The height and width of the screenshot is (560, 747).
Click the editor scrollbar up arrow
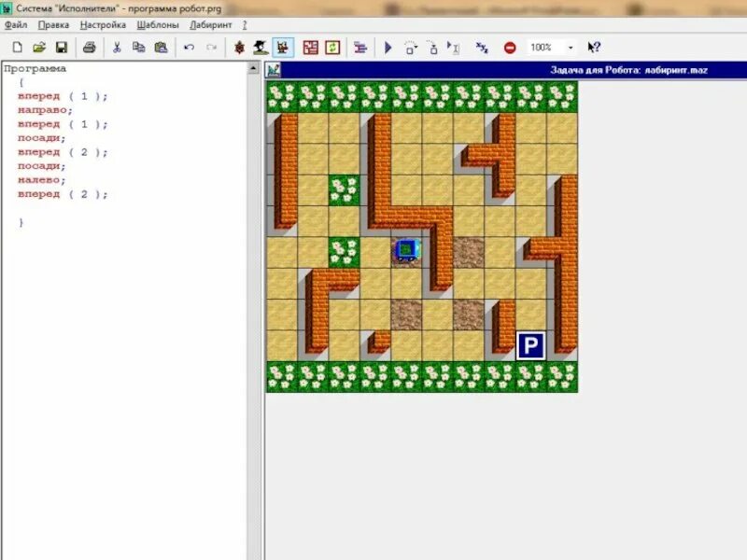click(x=253, y=69)
